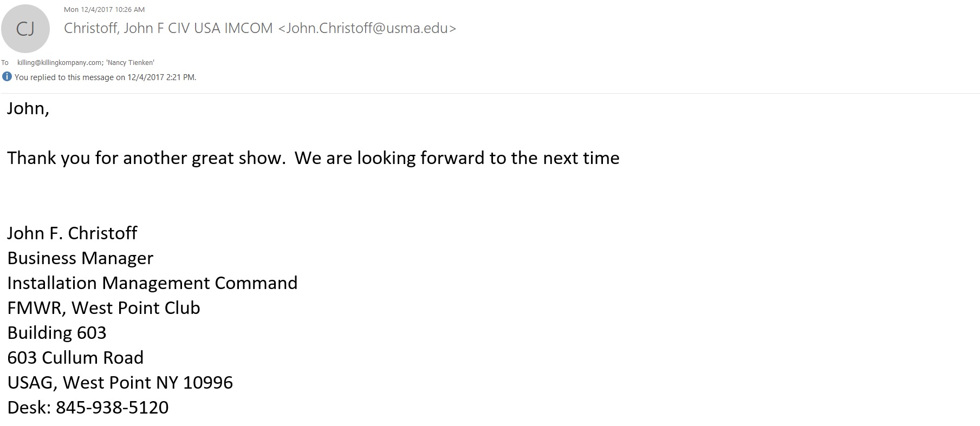Image resolution: width=980 pixels, height=426 pixels.
Task: Click the 603 Cullum Road address line
Action: tap(75, 357)
